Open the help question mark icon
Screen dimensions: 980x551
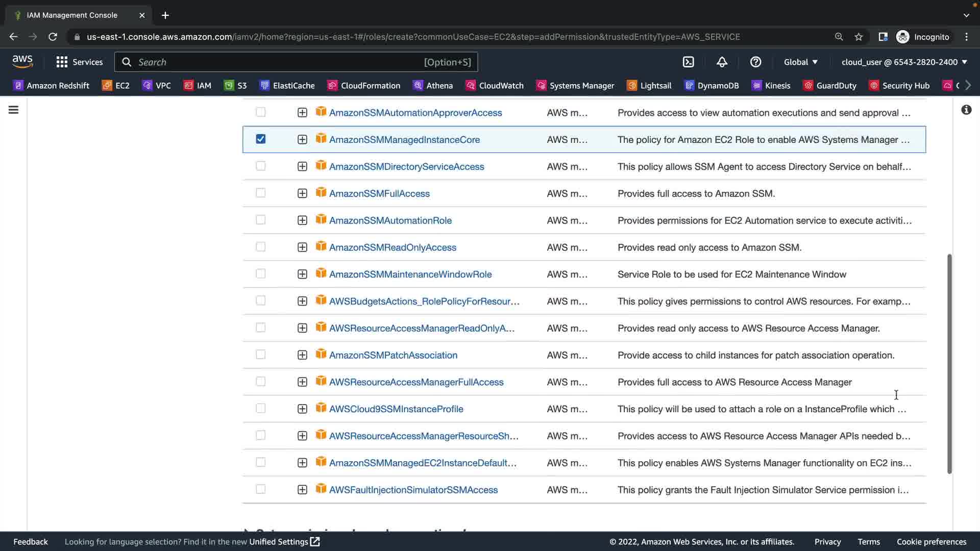[x=755, y=62]
